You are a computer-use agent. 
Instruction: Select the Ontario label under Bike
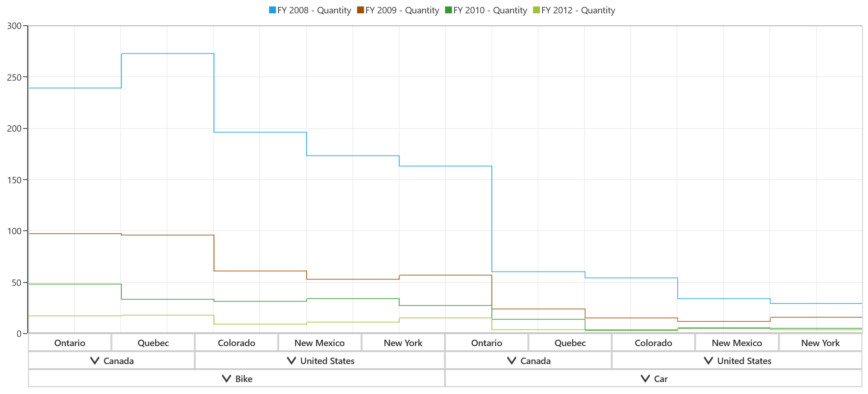tap(70, 343)
